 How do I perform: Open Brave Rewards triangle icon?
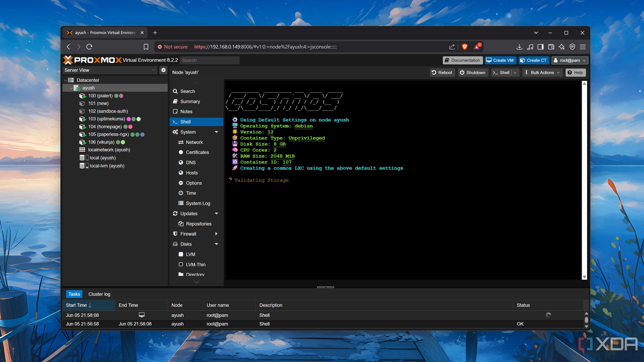(477, 47)
